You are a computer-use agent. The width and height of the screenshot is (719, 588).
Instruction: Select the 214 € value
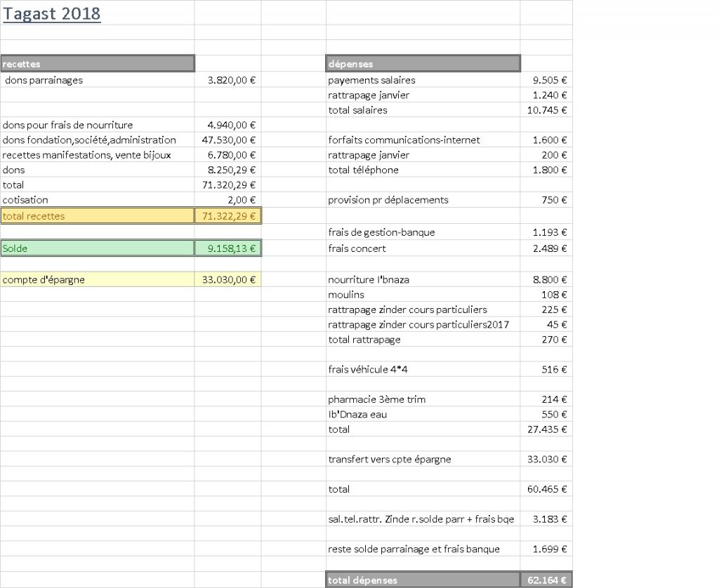(554, 400)
